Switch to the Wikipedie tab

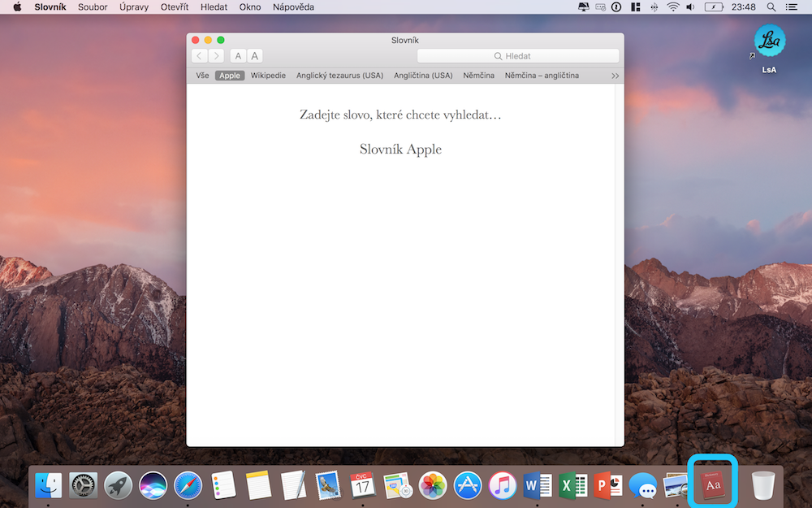tap(268, 75)
